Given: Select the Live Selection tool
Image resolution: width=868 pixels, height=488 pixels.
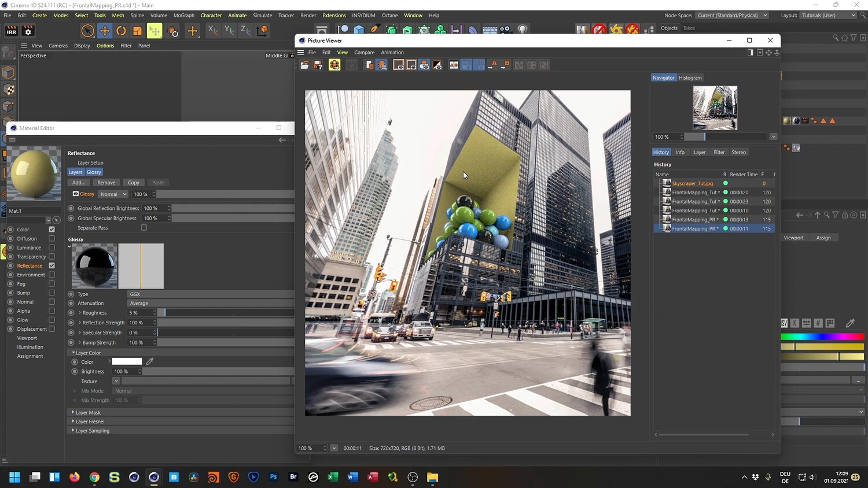Looking at the screenshot, I should pos(88,31).
